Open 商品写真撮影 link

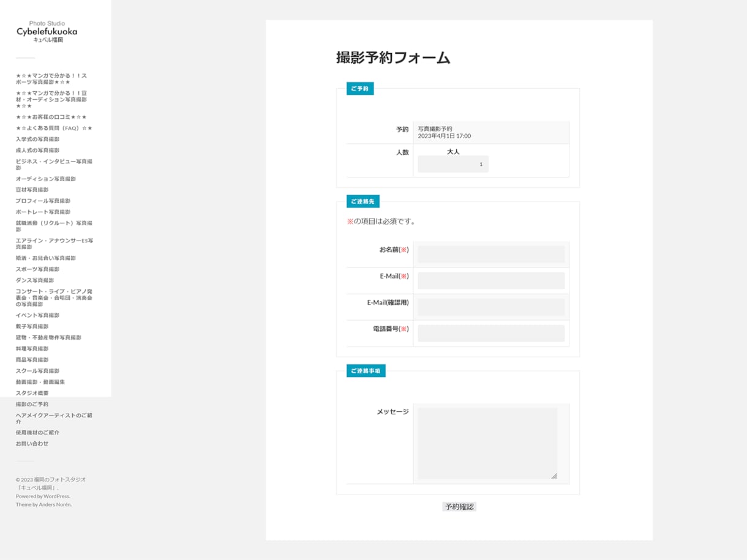tap(32, 359)
